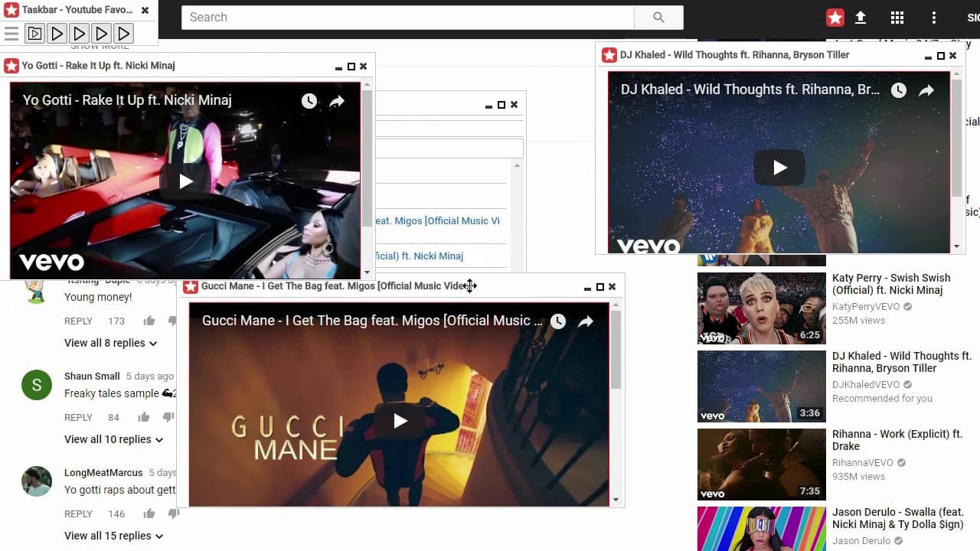Click Watch later clock on DJ Khaled video
980x551 pixels.
pos(899,90)
